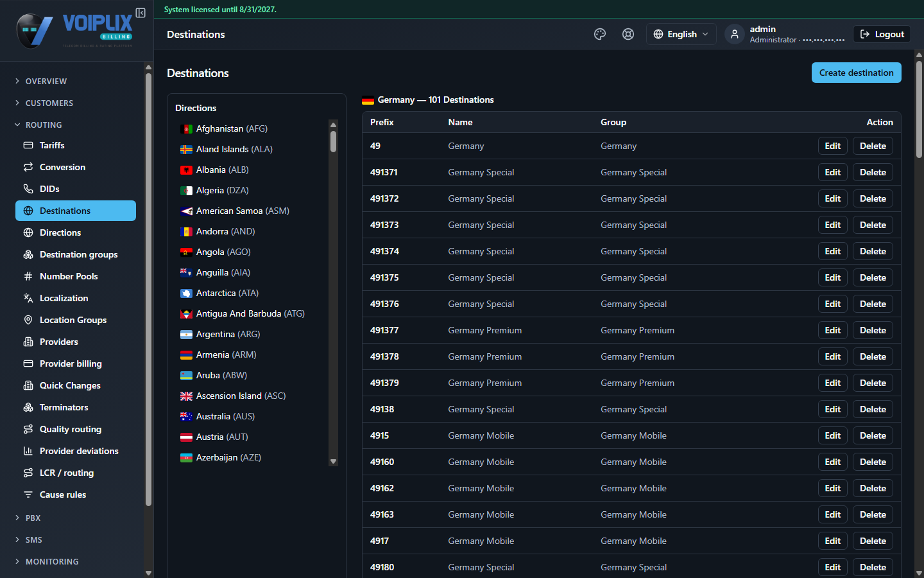Open Number Pools in the sidebar
The height and width of the screenshot is (578, 924).
click(76, 276)
